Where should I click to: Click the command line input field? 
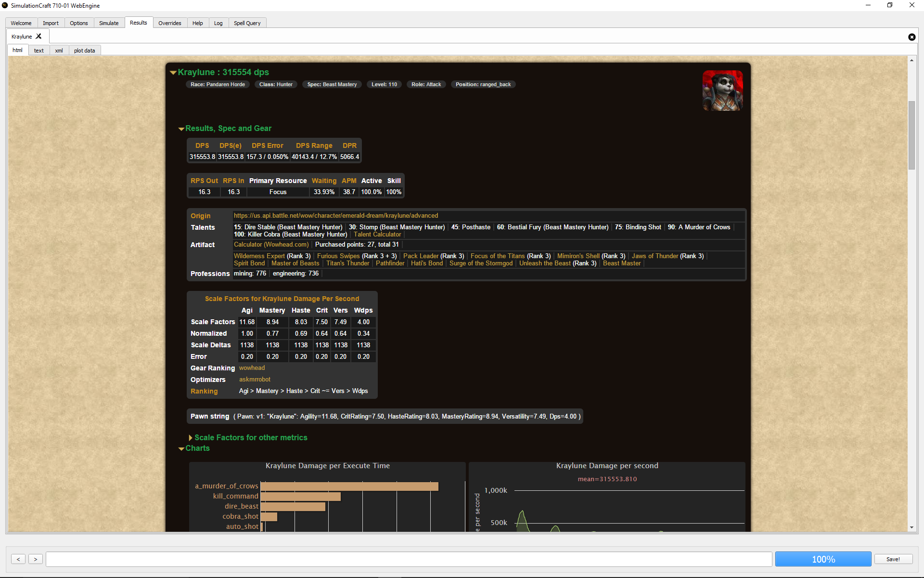[409, 559]
